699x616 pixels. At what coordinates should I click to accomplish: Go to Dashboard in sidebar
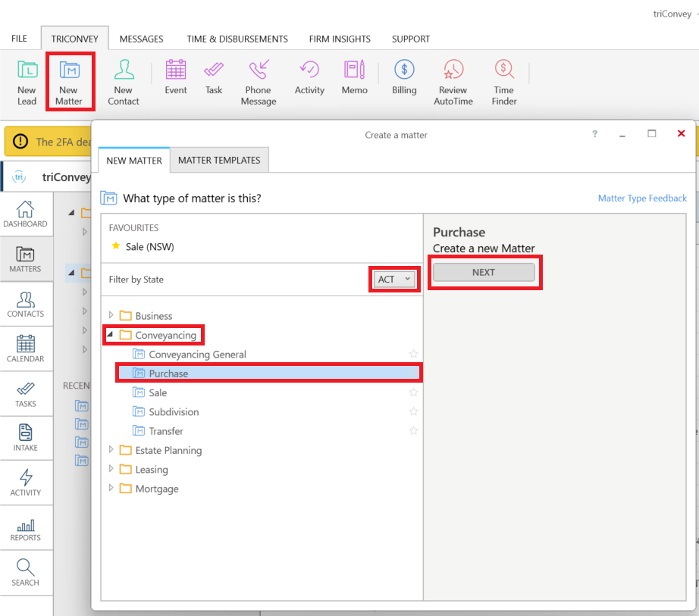26,214
